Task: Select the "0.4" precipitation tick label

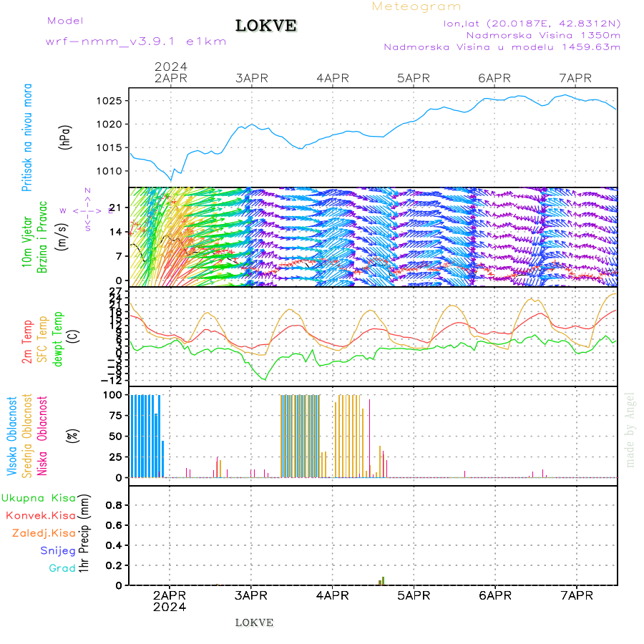Action: pos(113,545)
